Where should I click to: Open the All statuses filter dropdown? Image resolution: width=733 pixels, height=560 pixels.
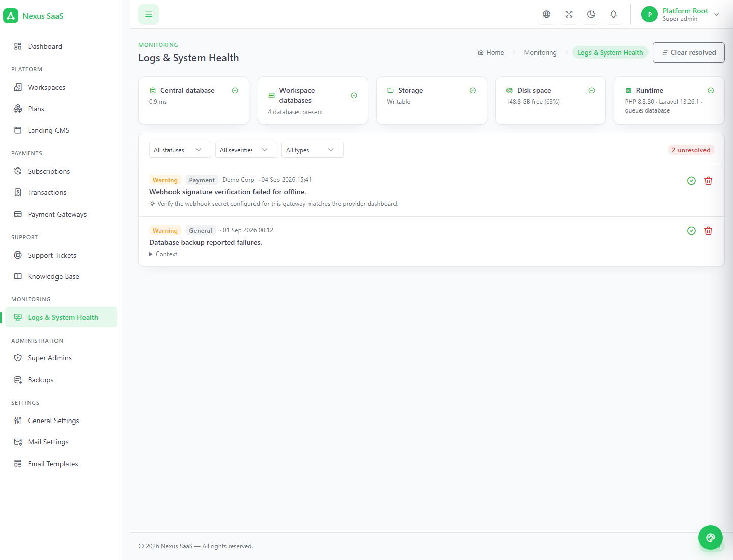[x=180, y=150]
